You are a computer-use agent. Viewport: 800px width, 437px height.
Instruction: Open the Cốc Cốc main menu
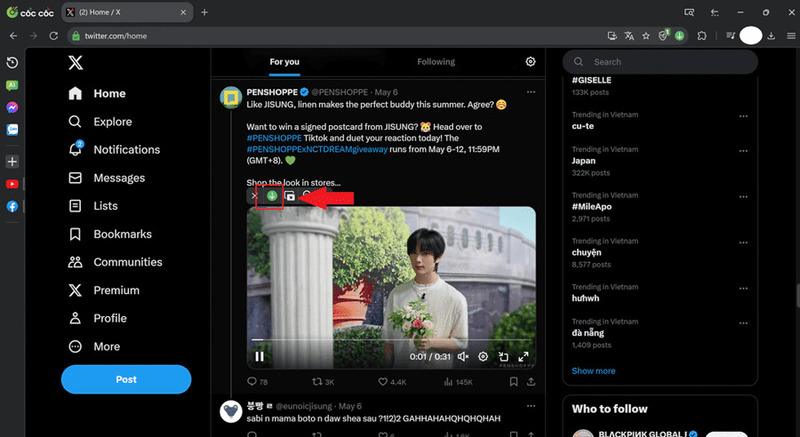click(x=791, y=36)
